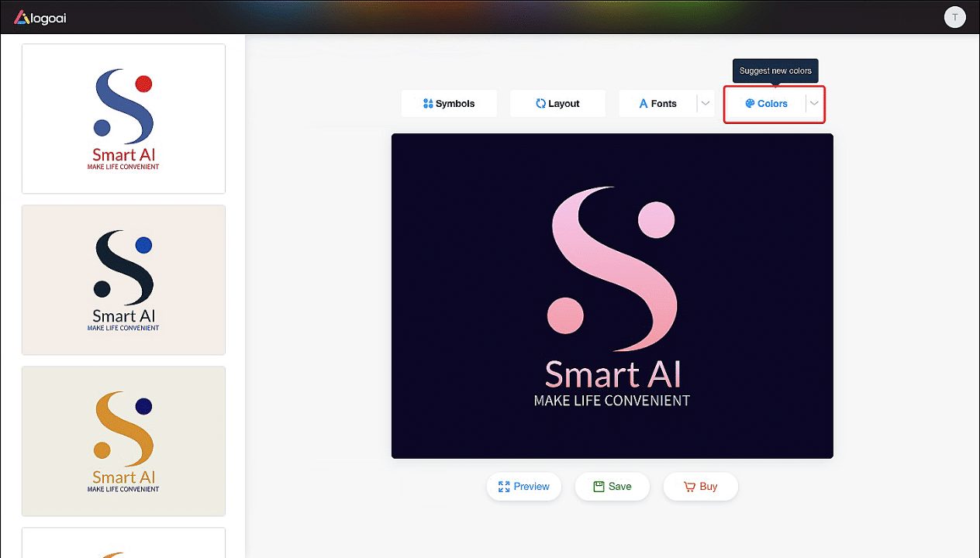Viewport: 980px width, 558px height.
Task: Open the user avatar "T" menu
Action: 954,18
